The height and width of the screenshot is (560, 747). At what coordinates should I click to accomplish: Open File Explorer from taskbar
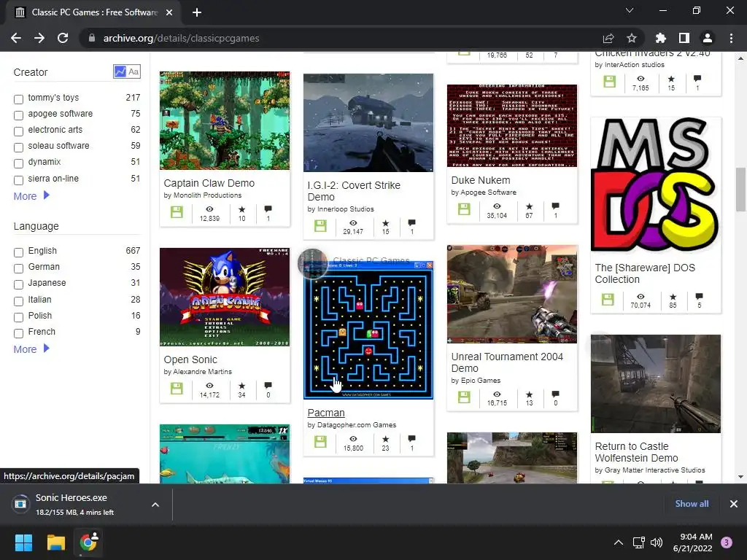[x=55, y=542]
